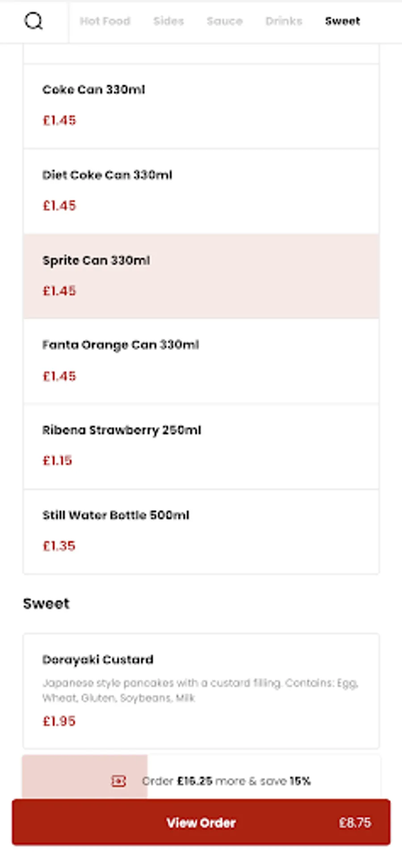
Task: Click the £8.75 order total
Action: (355, 822)
